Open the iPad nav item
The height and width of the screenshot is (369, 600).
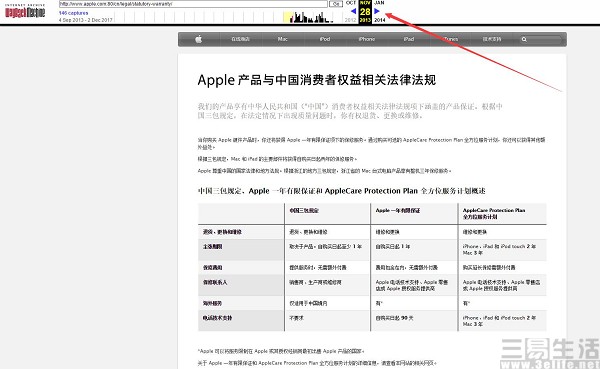point(409,39)
